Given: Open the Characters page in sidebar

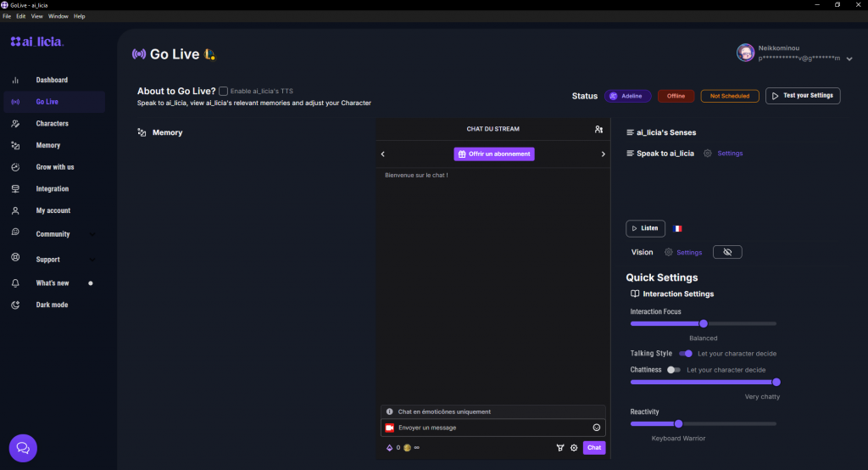Looking at the screenshot, I should tap(52, 124).
